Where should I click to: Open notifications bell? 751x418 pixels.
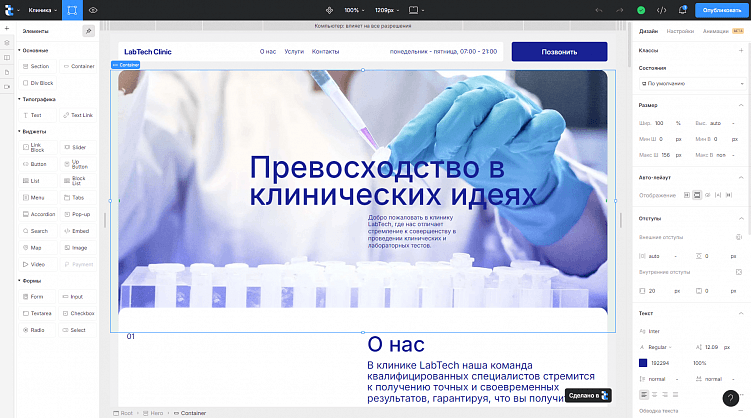pos(683,10)
